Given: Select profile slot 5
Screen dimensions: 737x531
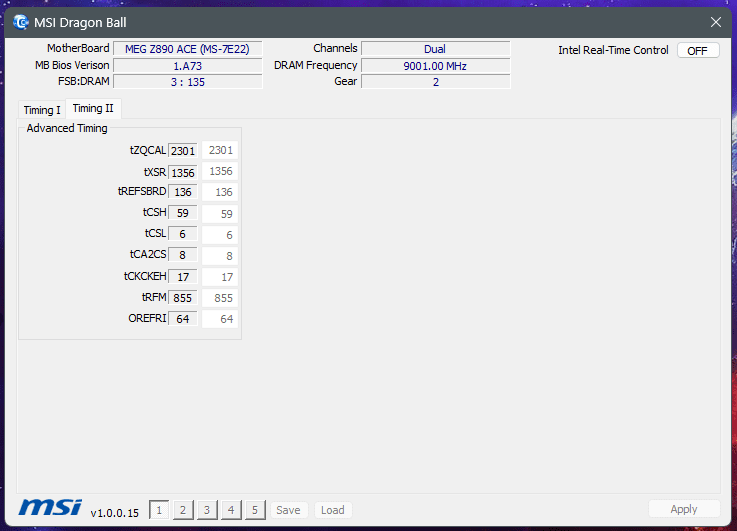Looking at the screenshot, I should (x=255, y=510).
